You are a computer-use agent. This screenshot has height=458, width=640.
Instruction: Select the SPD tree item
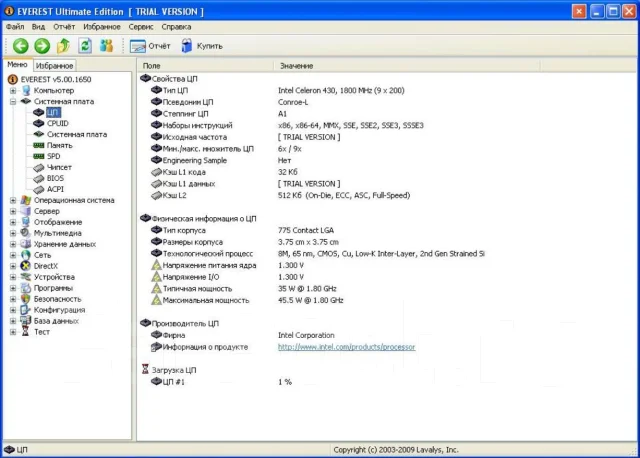click(x=53, y=156)
